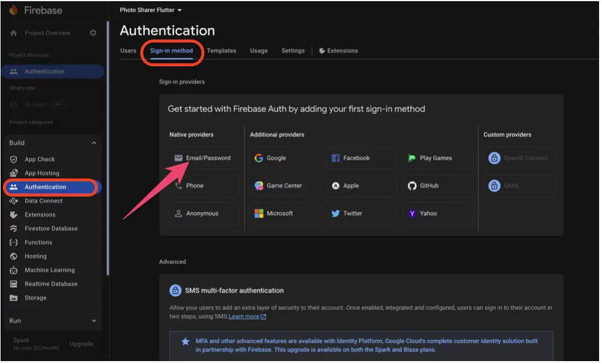The width and height of the screenshot is (602, 364).
Task: Click the GitHub octocat icon
Action: (x=412, y=185)
